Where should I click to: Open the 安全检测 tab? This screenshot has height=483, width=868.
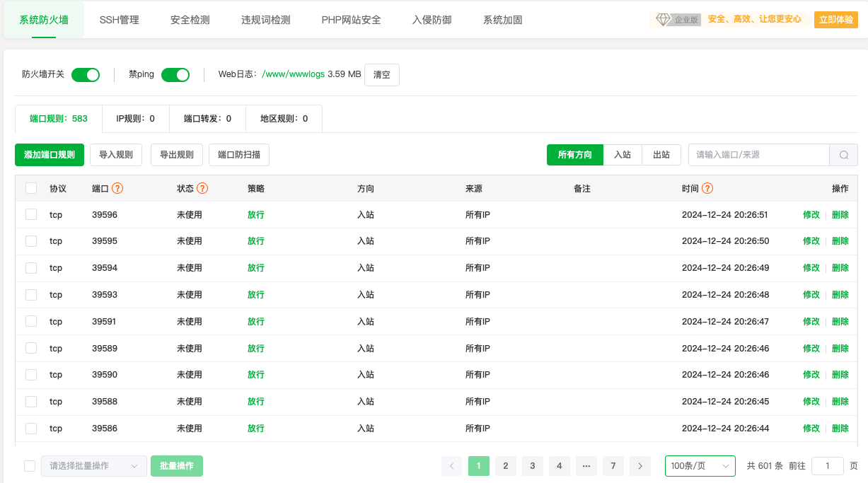(190, 20)
